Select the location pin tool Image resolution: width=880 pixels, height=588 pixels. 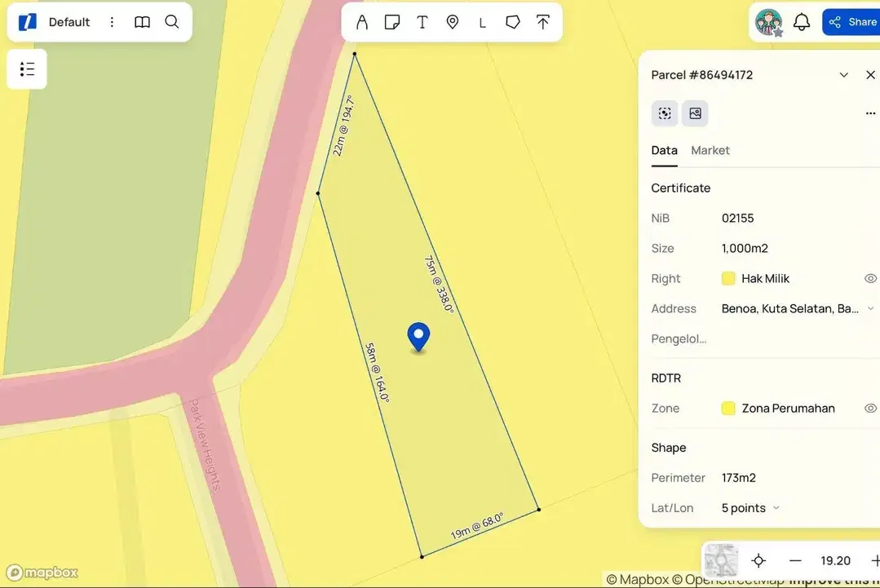453,22
